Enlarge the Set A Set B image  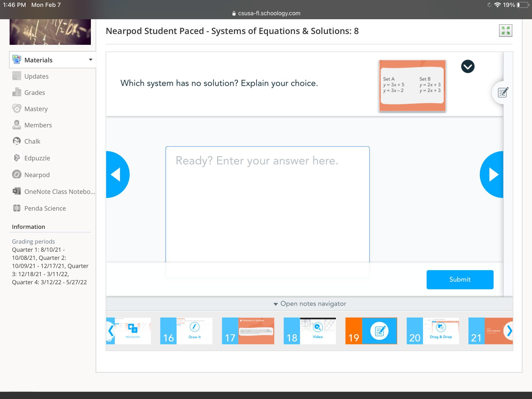pos(412,85)
